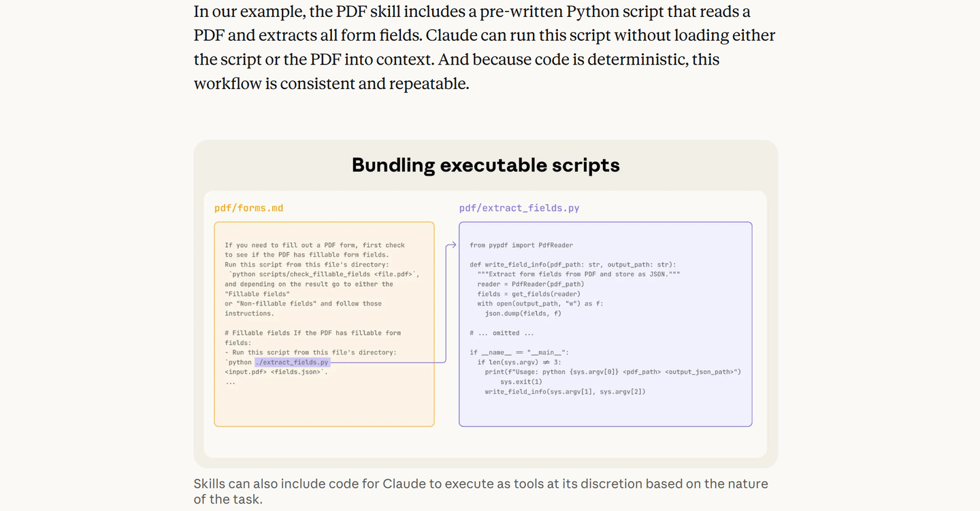Select the "pdf/forms.md" file label
The width and height of the screenshot is (980, 511).
[248, 208]
